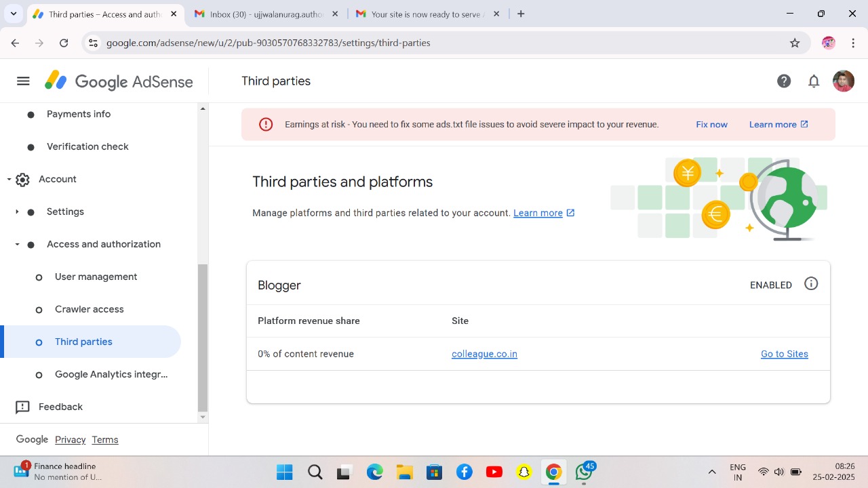Open the tab search dropdown arrow

(14, 14)
